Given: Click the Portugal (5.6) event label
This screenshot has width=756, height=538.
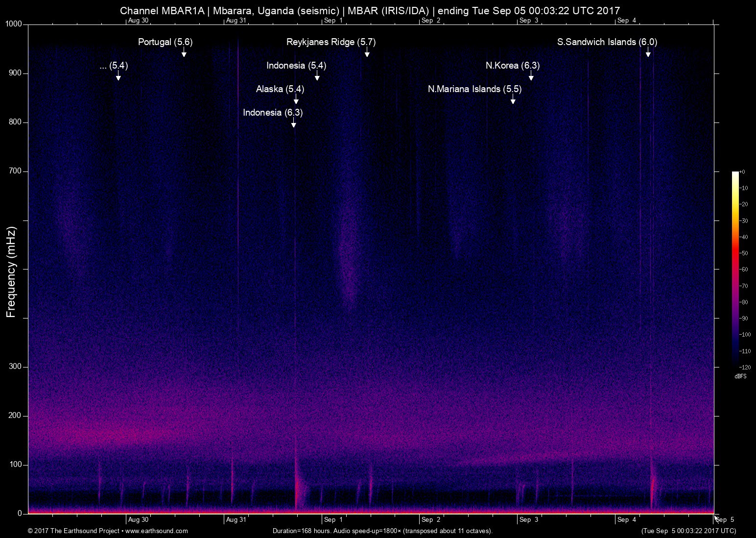Looking at the screenshot, I should click(x=165, y=42).
